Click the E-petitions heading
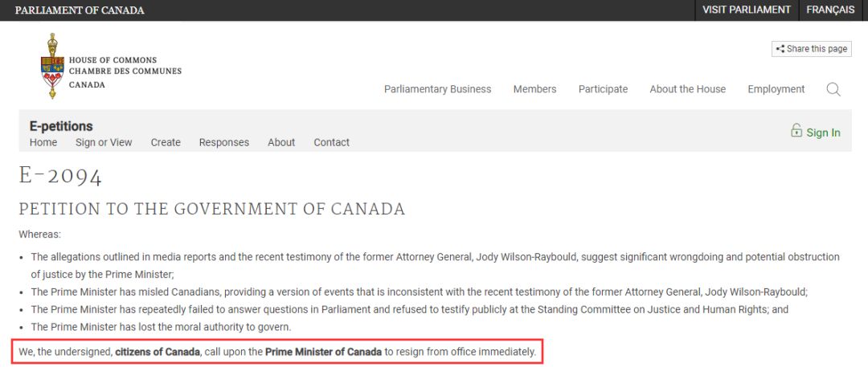 [x=61, y=126]
